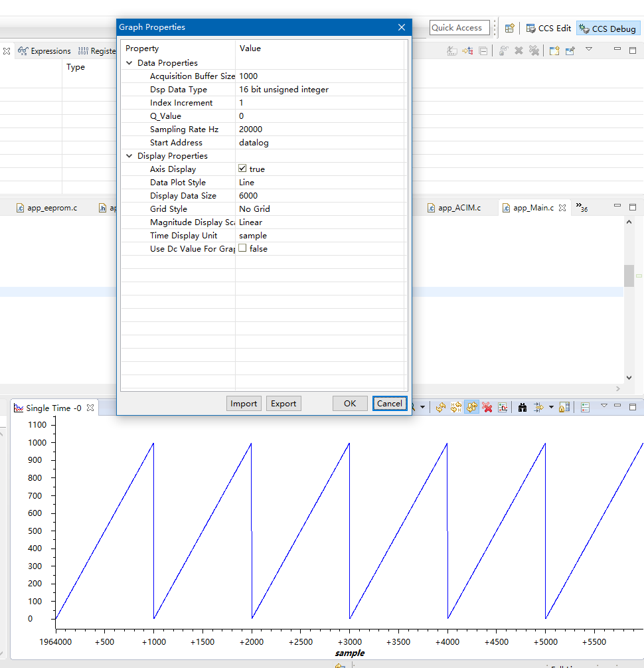
Task: Click the red X clear graph icon
Action: click(x=487, y=408)
